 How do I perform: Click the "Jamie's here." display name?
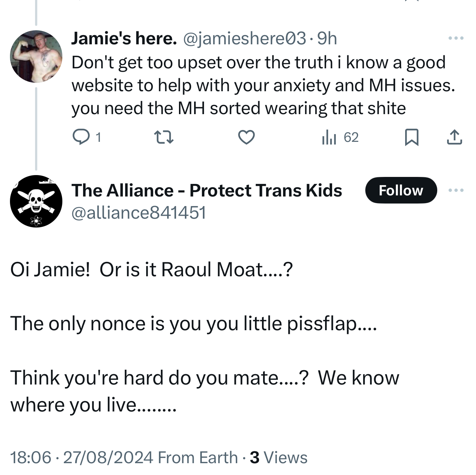click(x=124, y=38)
